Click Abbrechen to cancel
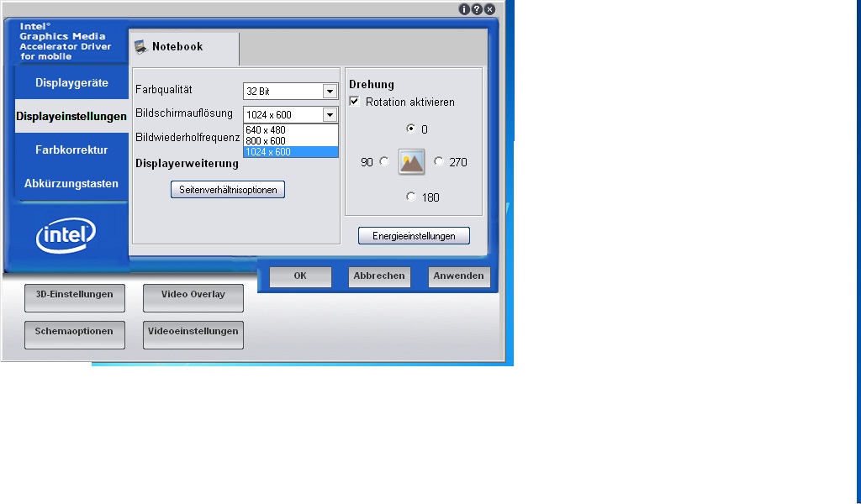 (x=379, y=276)
